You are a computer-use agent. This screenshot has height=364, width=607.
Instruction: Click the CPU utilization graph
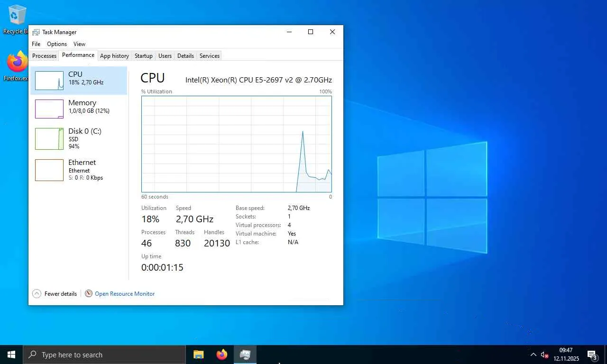click(237, 144)
